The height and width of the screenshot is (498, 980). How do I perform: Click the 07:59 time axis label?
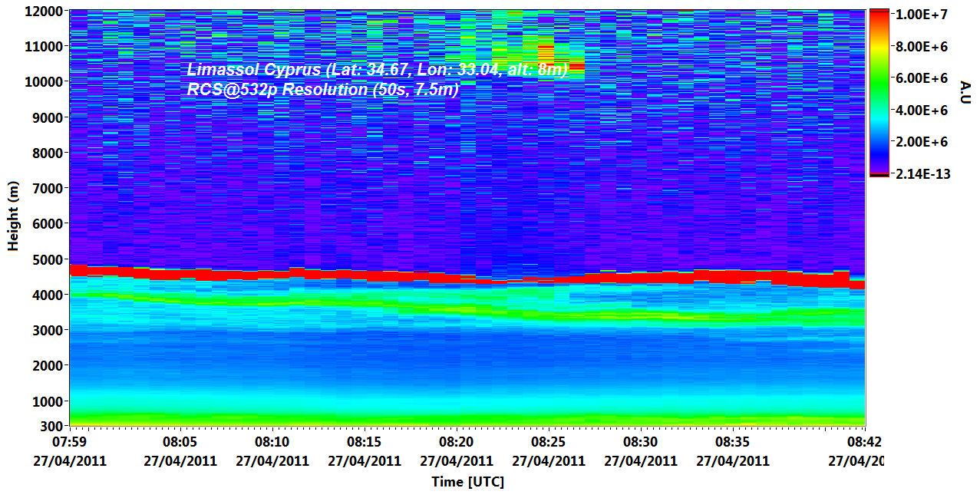click(69, 442)
